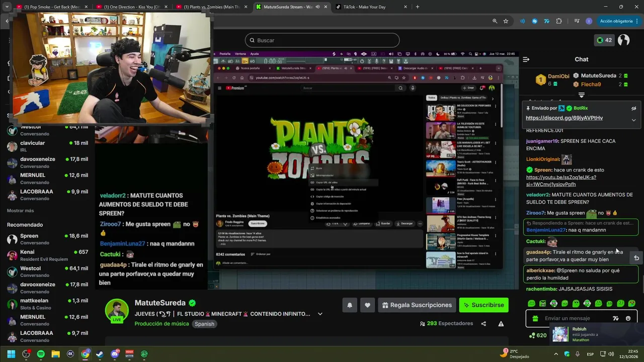Click DamiObi top gifter name
The height and width of the screenshot is (362, 644).
tap(558, 76)
